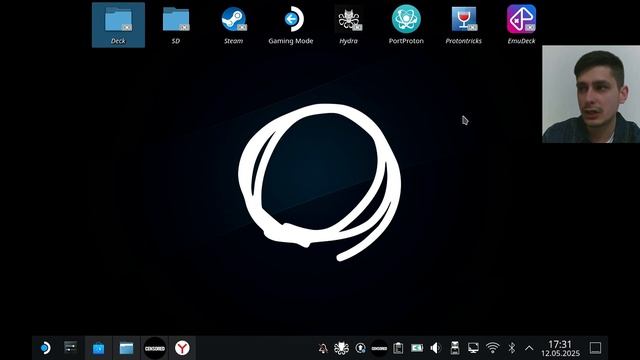
Task: Open the clipboard tray icon
Action: (x=398, y=348)
